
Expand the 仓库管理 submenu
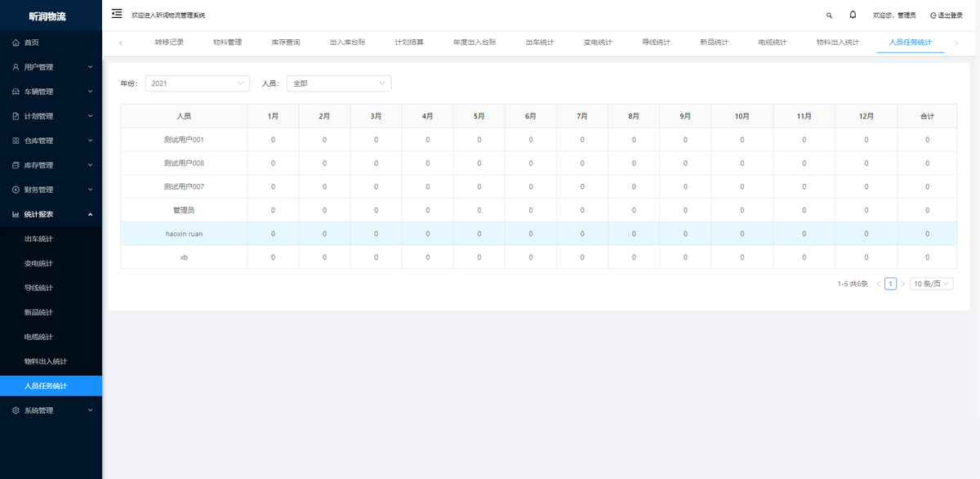[51, 141]
